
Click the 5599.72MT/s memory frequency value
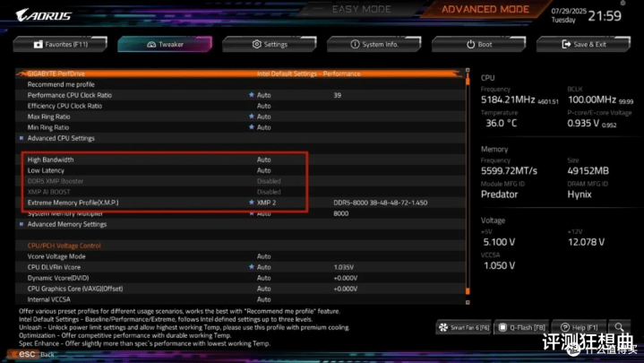(x=509, y=170)
